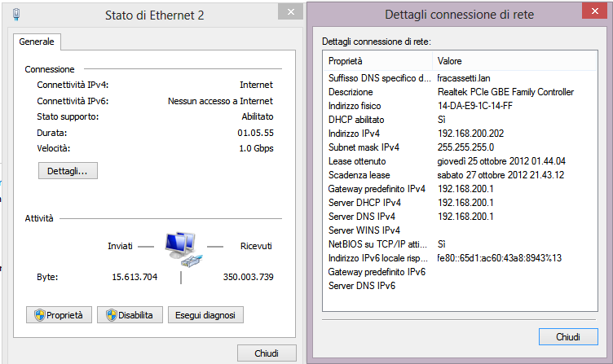Click Chiudi in the Ethernet status window
The width and height of the screenshot is (613, 364).
point(267,353)
